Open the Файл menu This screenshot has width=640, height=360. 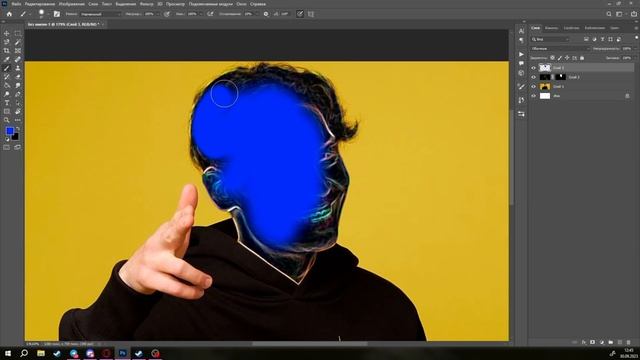(16, 4)
